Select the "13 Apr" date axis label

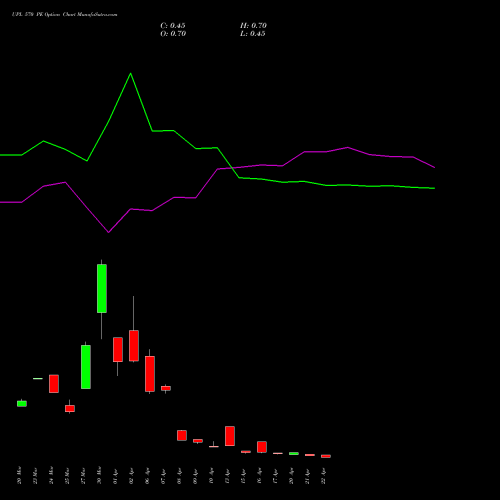point(227,476)
